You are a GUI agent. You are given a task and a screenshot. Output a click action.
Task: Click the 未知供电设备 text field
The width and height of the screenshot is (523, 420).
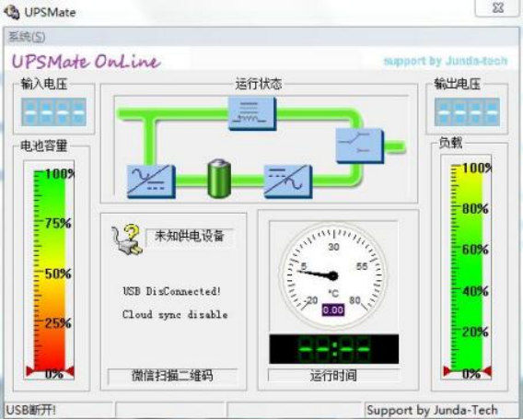point(190,237)
